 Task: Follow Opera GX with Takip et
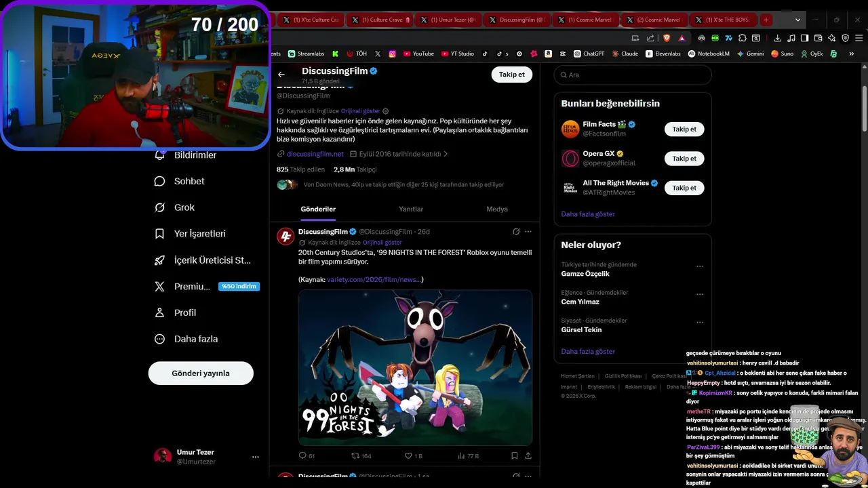pyautogui.click(x=684, y=159)
